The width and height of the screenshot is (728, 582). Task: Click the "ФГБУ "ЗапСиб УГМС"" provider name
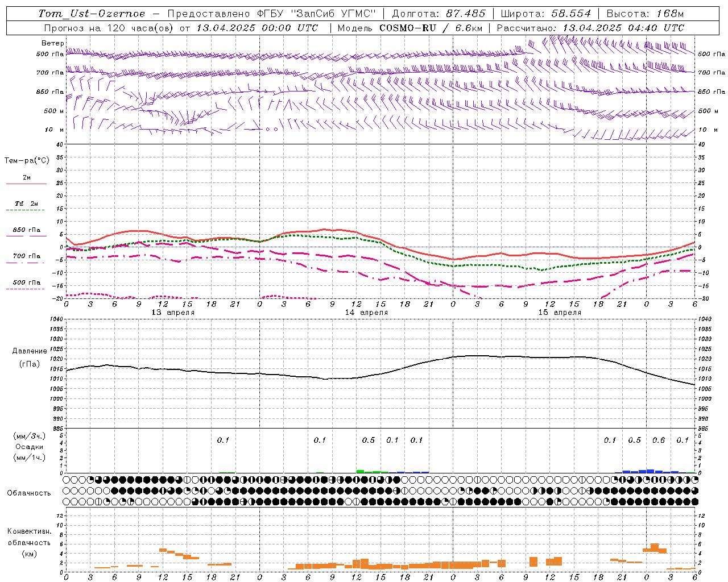point(317,14)
